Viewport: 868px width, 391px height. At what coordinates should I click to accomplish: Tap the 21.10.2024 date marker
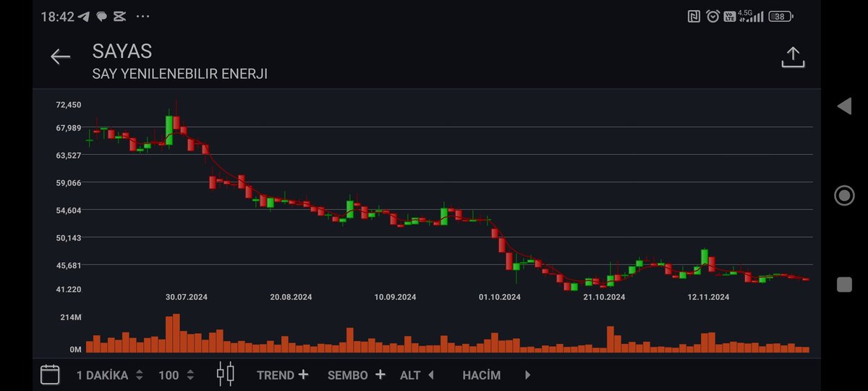pos(604,297)
